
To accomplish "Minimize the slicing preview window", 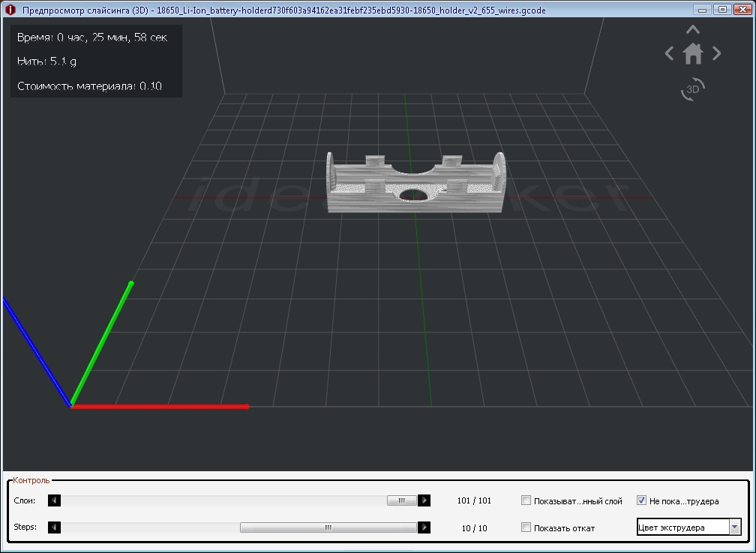I will point(703,10).
